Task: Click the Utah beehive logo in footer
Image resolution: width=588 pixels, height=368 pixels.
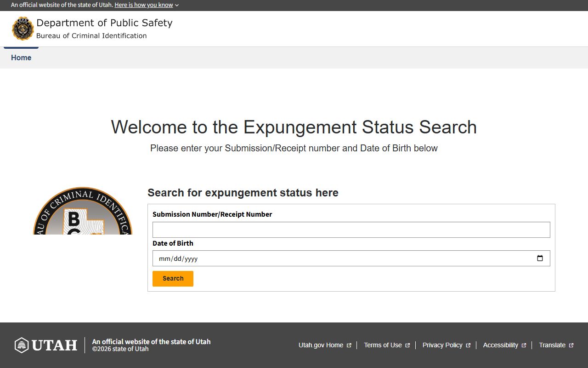Action: pyautogui.click(x=46, y=345)
